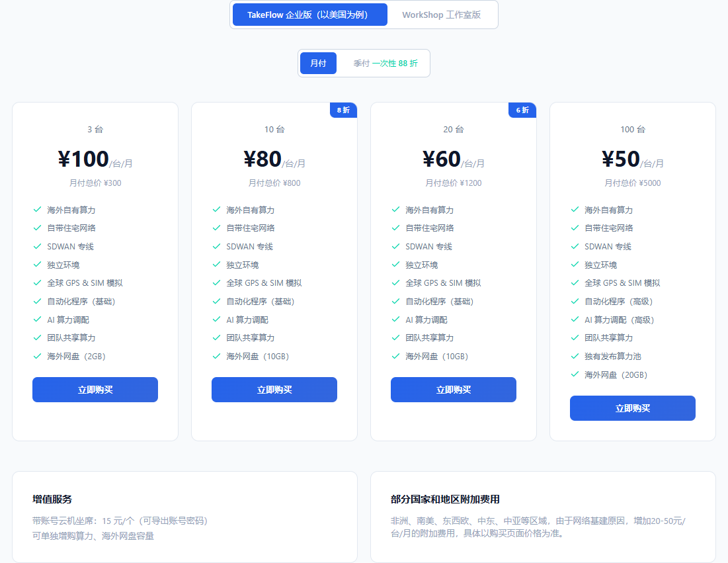Click checkmark beside 团队共享算力 in 10 台 plan
The width and height of the screenshot is (728, 563).
[x=216, y=337]
